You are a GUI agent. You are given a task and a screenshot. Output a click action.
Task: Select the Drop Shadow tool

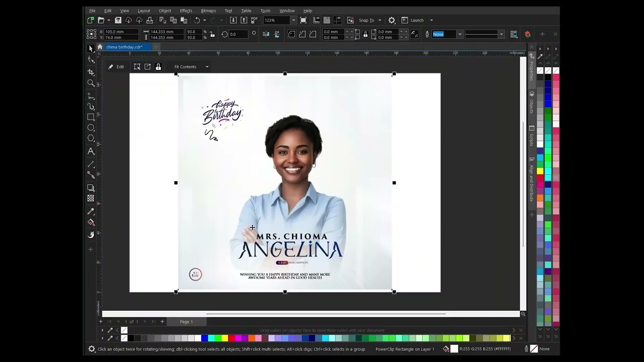click(x=91, y=188)
